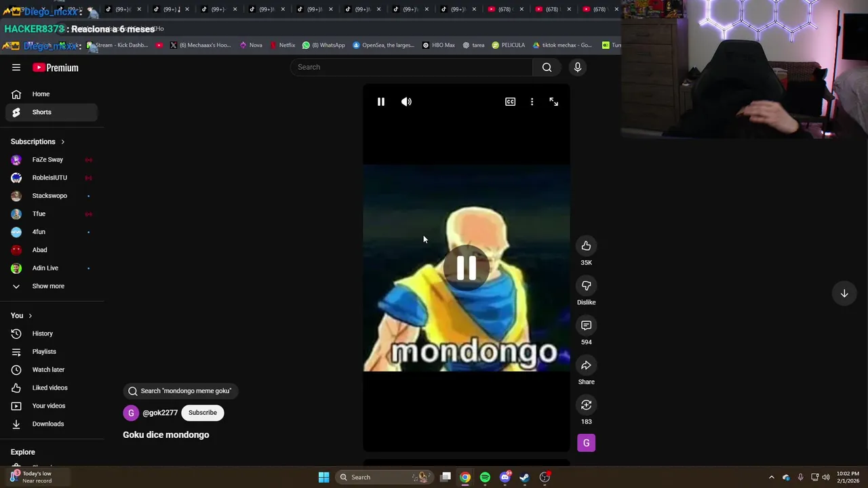Expand Show more subscriptions
The height and width of the screenshot is (488, 868).
point(52,286)
